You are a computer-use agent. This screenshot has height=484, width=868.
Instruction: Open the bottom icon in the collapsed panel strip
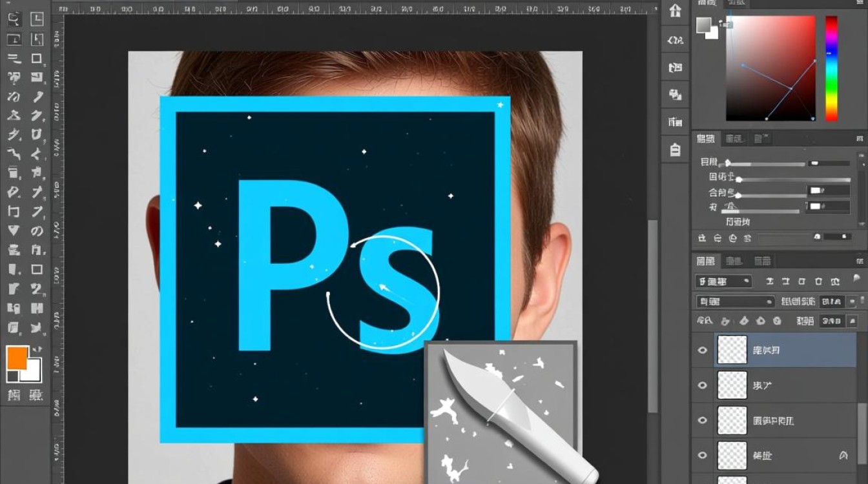click(676, 150)
